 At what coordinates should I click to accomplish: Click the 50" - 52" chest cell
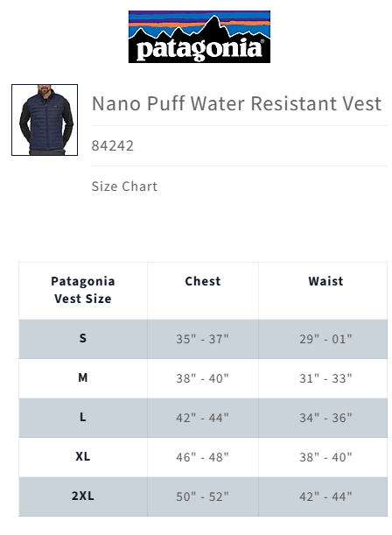tap(202, 496)
